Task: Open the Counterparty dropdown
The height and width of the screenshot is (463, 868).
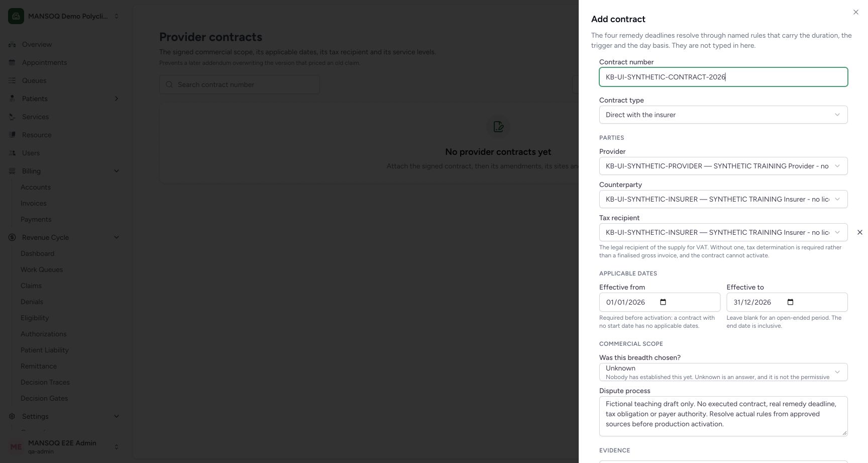Action: (x=723, y=199)
